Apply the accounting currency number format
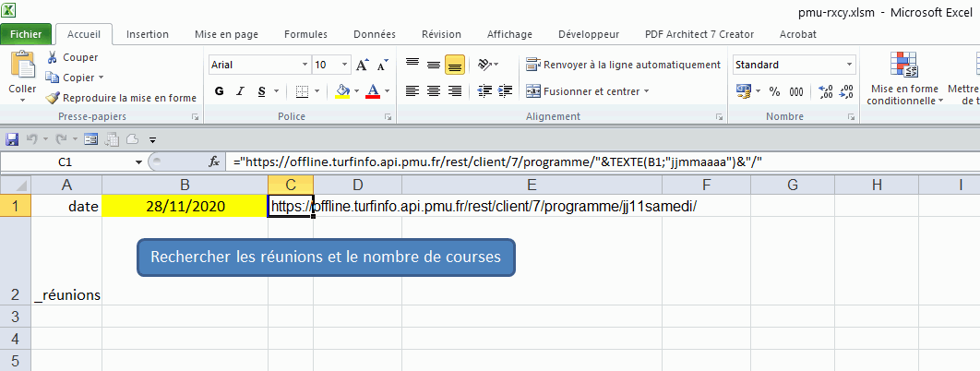980x371 pixels. point(744,91)
